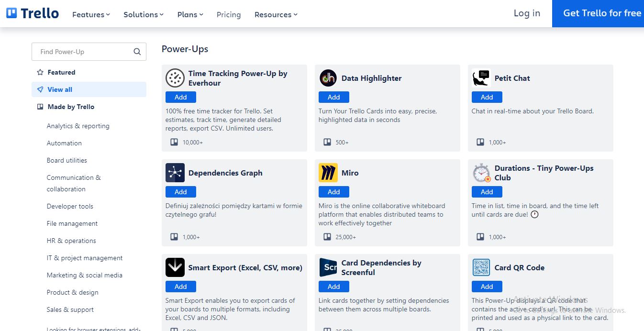The height and width of the screenshot is (331, 644).
Task: Expand the Features dropdown menu
Action: pyautogui.click(x=91, y=14)
